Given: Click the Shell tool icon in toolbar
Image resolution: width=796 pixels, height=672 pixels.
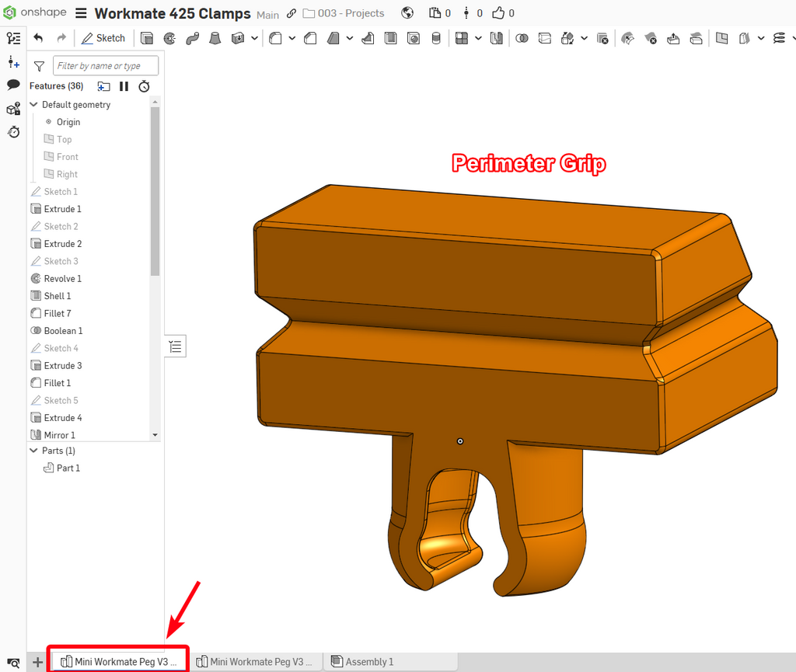Looking at the screenshot, I should 391,39.
